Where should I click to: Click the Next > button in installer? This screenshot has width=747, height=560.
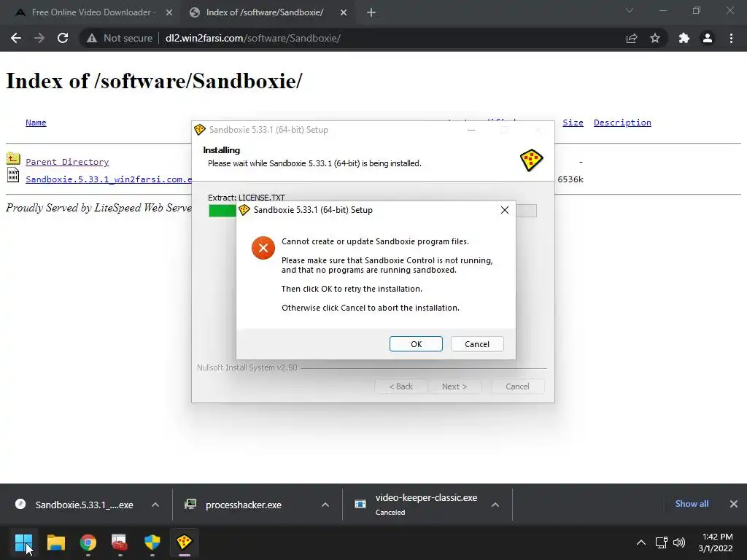454,386
